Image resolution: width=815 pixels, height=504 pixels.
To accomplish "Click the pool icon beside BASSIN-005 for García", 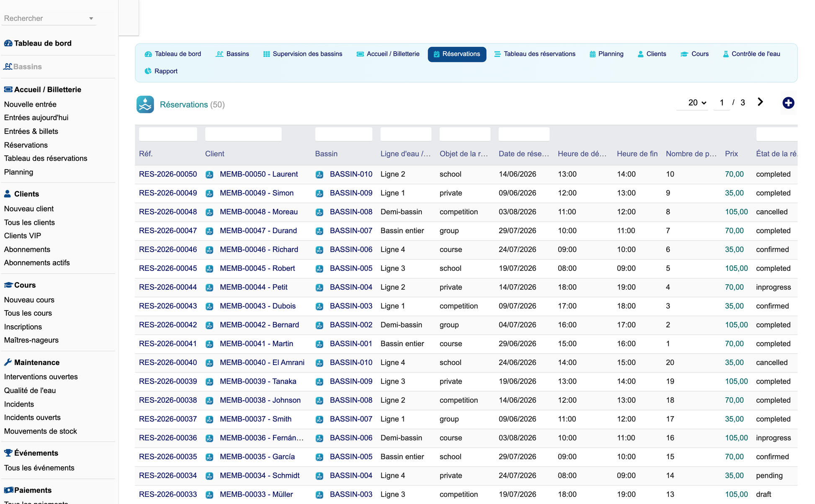I will [x=320, y=457].
